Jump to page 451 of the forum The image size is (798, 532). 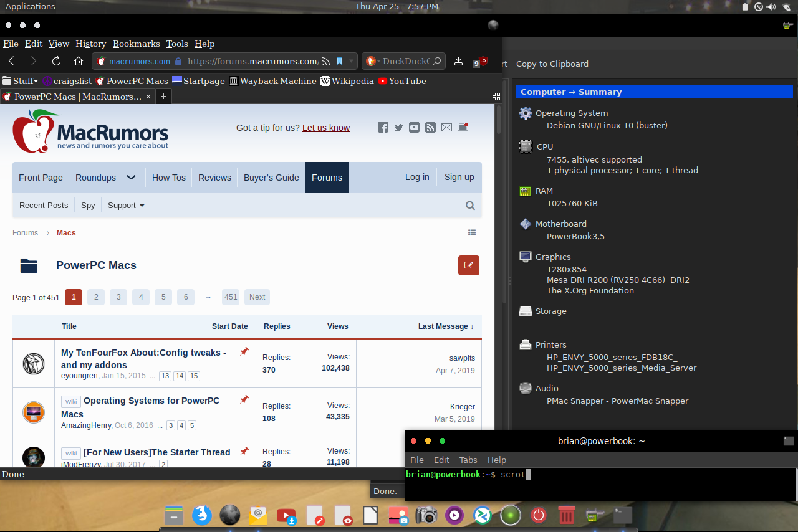click(231, 297)
